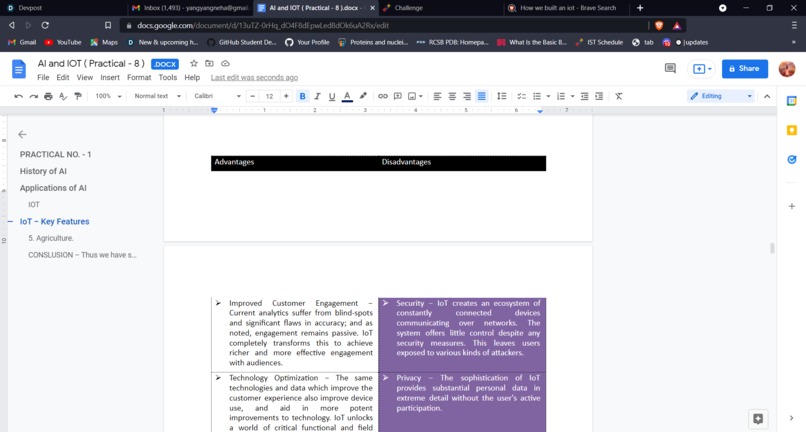The width and height of the screenshot is (806, 432).
Task: Increase paragraph indent
Action: tap(599, 96)
